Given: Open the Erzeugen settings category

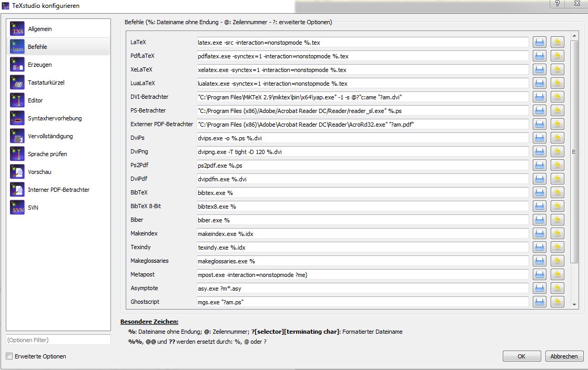Looking at the screenshot, I should pyautogui.click(x=58, y=65).
